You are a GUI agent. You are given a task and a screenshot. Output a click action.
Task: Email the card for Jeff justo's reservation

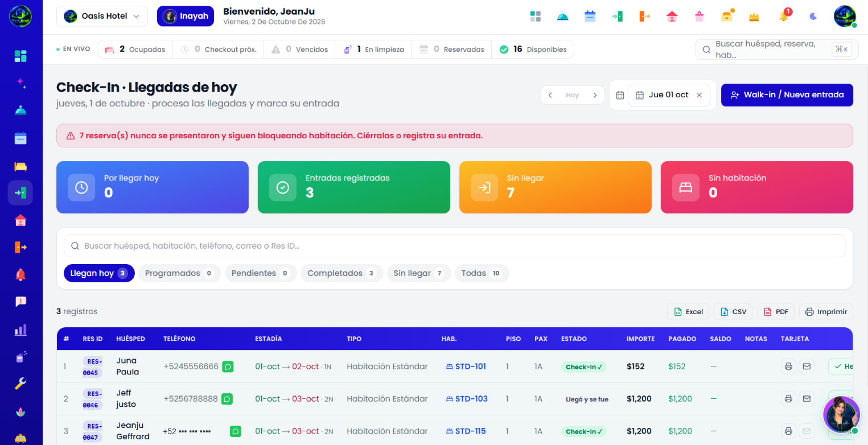coord(807,399)
